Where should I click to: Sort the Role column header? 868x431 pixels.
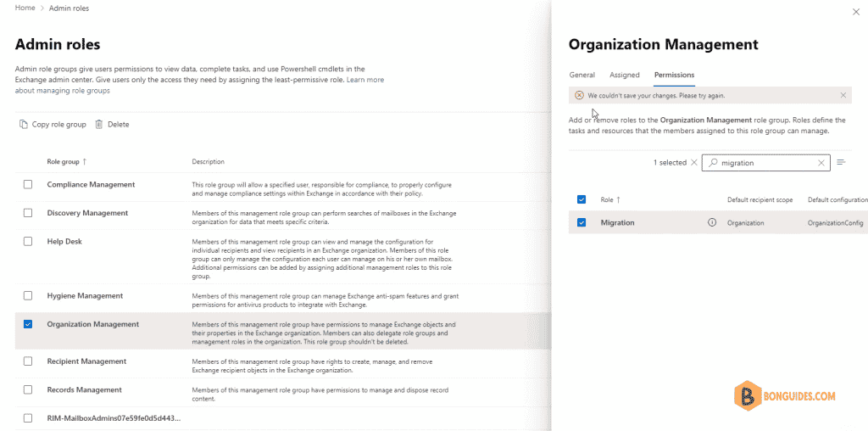pos(610,199)
